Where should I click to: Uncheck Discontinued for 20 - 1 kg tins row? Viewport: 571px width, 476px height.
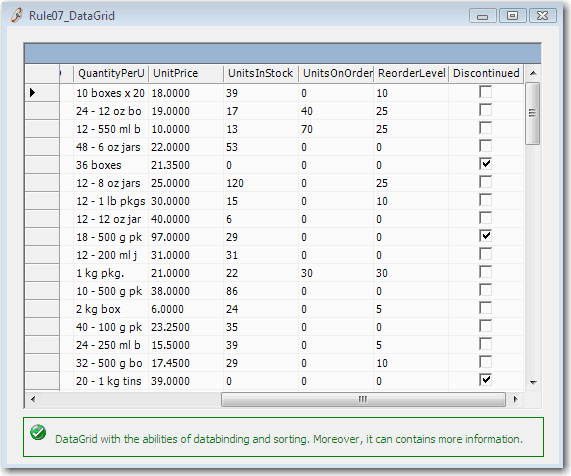coord(485,380)
